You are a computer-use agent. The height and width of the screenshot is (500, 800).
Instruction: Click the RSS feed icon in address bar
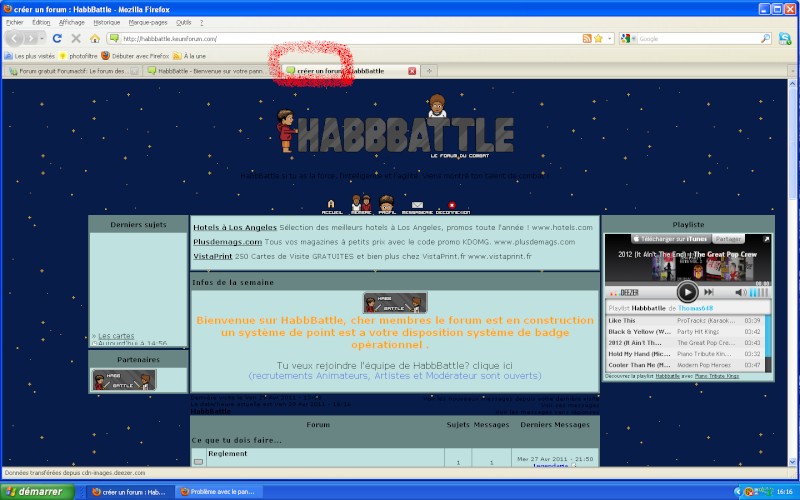[x=587, y=38]
